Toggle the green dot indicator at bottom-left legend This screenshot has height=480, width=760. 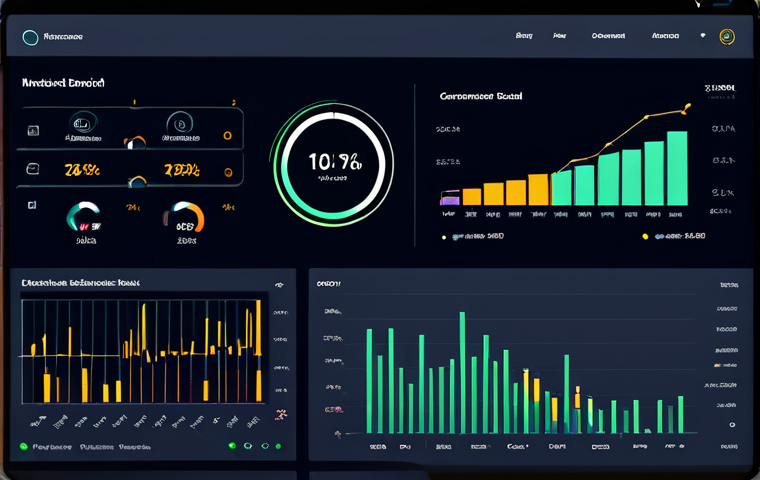[23, 447]
